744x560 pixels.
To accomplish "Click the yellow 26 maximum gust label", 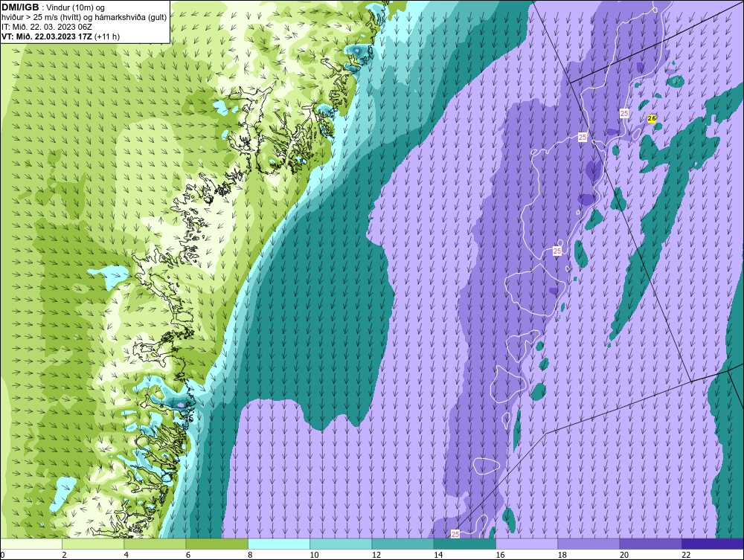I will [x=652, y=118].
